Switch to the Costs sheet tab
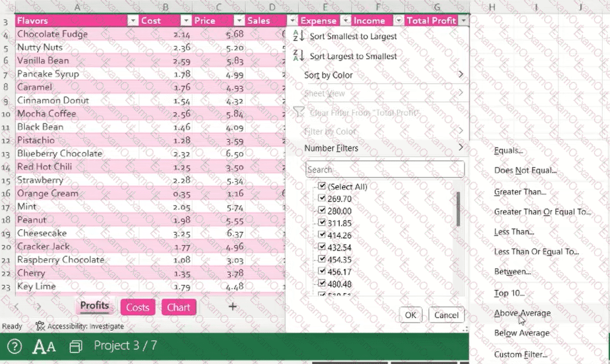Image resolution: width=610 pixels, height=364 pixels. pos(138,308)
